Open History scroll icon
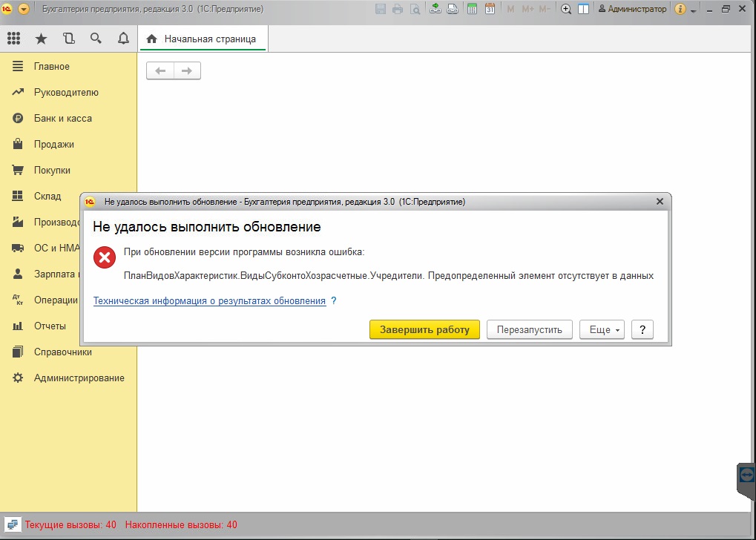The image size is (756, 540). click(x=68, y=39)
